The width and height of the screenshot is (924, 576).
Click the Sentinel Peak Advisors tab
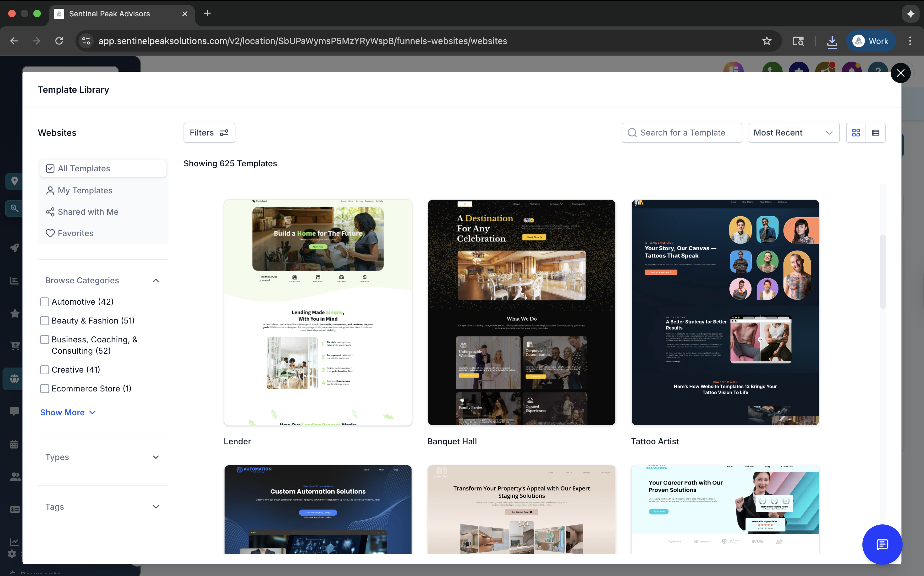(x=122, y=14)
